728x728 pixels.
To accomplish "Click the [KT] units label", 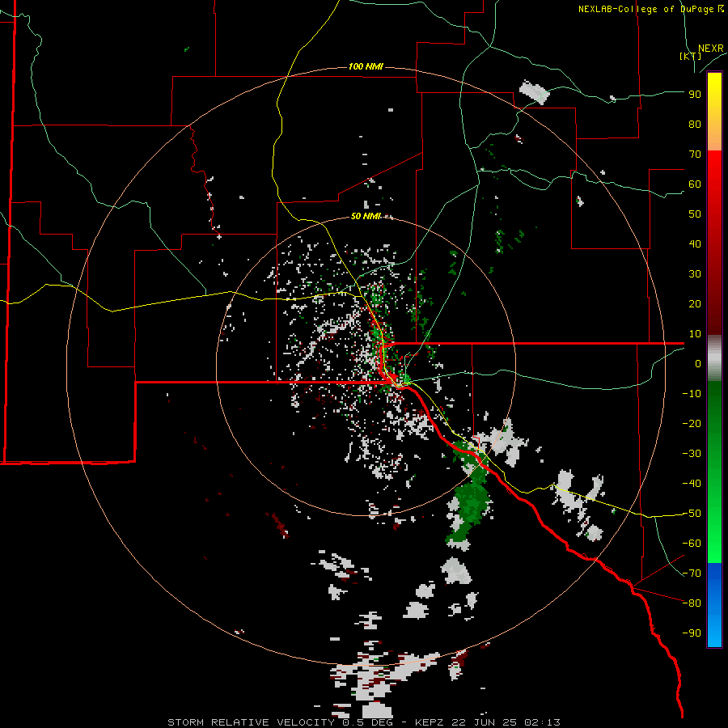I will (690, 56).
